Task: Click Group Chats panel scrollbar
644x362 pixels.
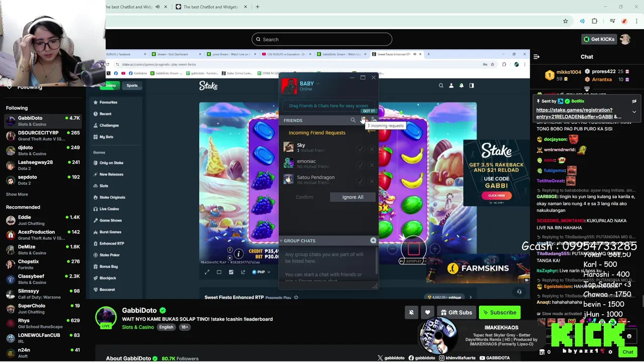Action: tap(376, 261)
